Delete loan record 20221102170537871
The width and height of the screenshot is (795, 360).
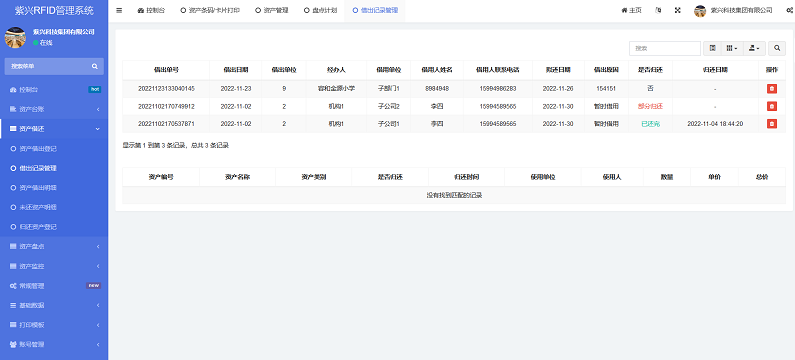(772, 124)
